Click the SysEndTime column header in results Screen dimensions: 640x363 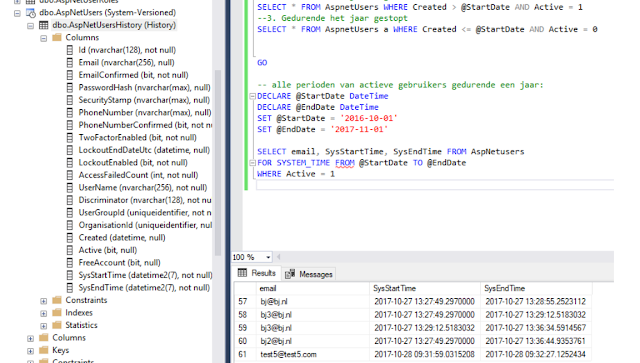point(536,289)
